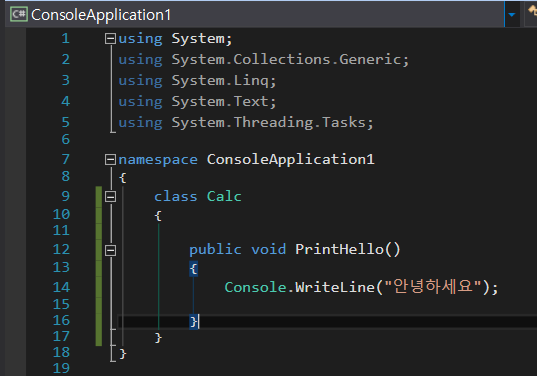Click line number 15 in the margin
537x376 pixels.
pos(61,304)
